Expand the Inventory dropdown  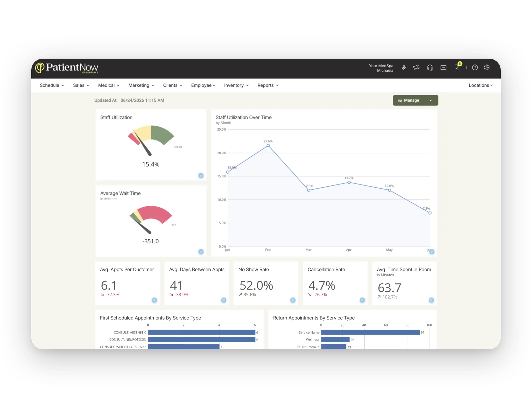(236, 85)
